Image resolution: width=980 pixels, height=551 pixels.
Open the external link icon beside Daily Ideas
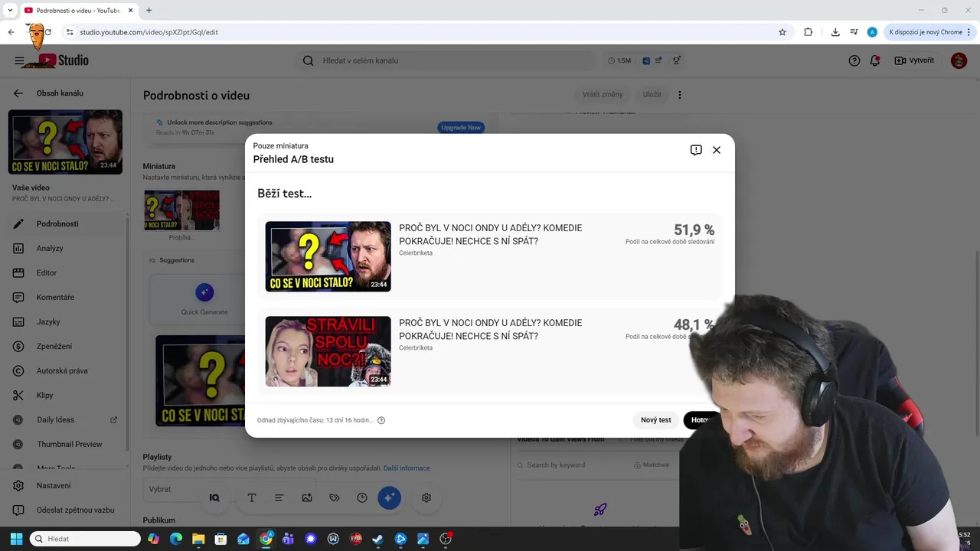click(114, 419)
